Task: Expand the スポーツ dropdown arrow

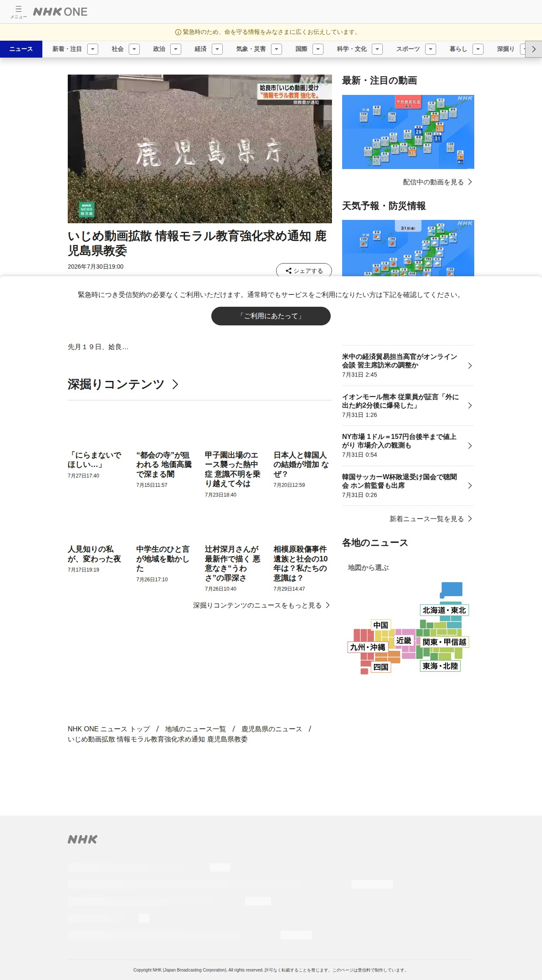Action: point(431,49)
